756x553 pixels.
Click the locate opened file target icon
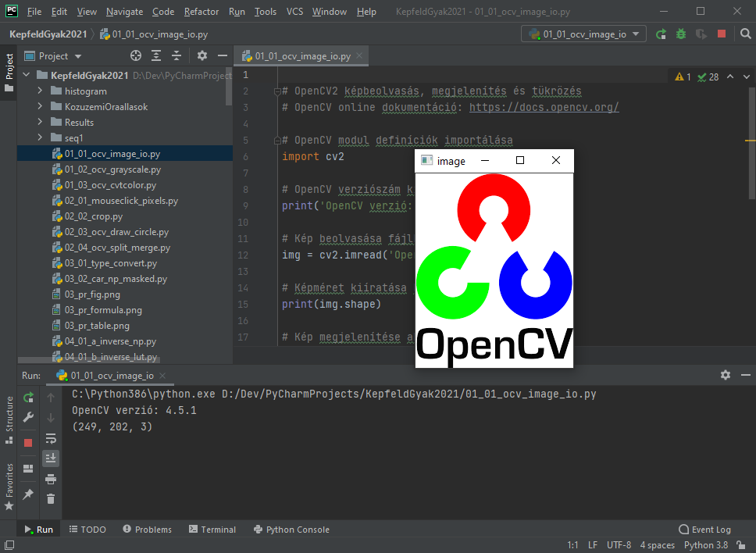[x=136, y=56]
